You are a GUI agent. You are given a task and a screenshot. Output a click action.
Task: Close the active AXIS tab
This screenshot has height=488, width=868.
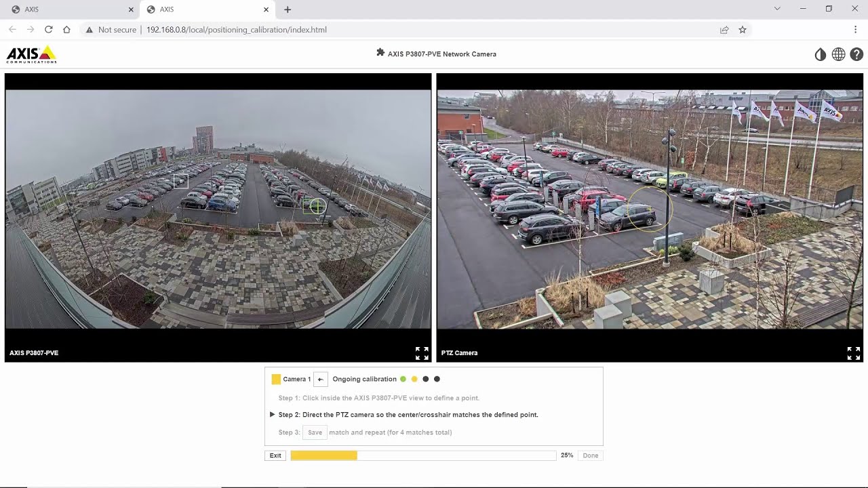266,9
